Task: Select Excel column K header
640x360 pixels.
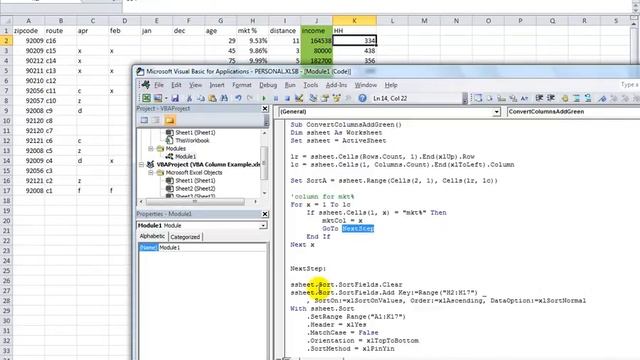Action: 354,20
